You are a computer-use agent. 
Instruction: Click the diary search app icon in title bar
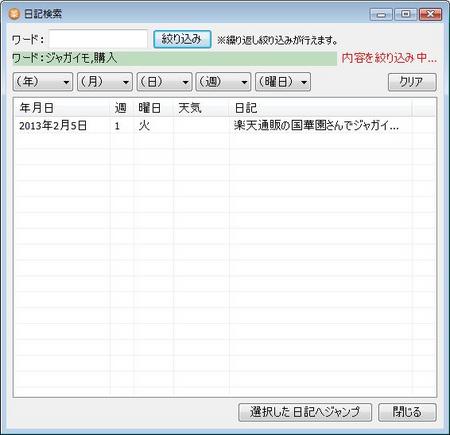pos(14,14)
